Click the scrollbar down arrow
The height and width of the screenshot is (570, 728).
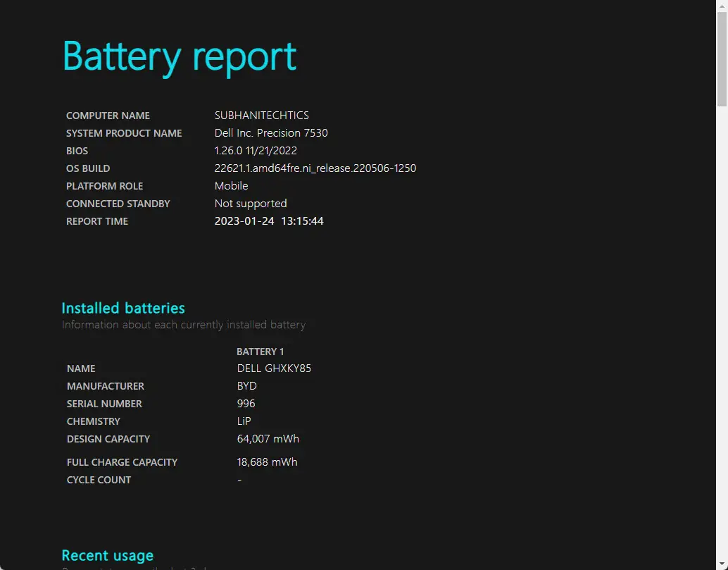722,565
